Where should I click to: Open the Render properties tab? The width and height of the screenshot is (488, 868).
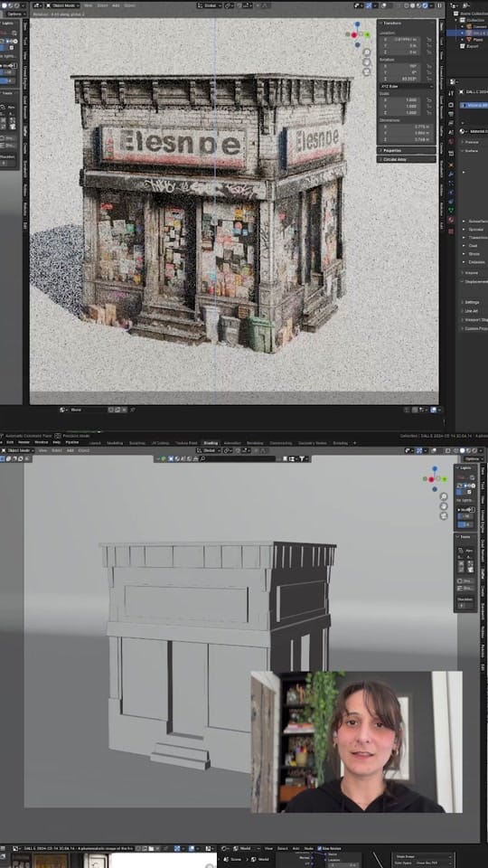[x=451, y=105]
